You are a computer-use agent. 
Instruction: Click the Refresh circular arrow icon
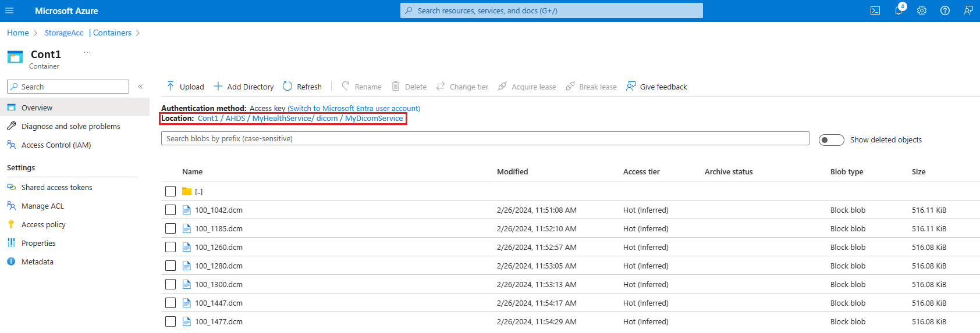tap(287, 87)
